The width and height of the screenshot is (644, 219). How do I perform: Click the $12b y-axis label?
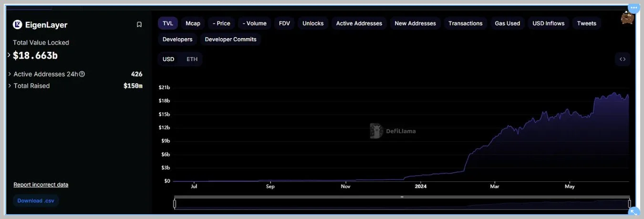[164, 128]
